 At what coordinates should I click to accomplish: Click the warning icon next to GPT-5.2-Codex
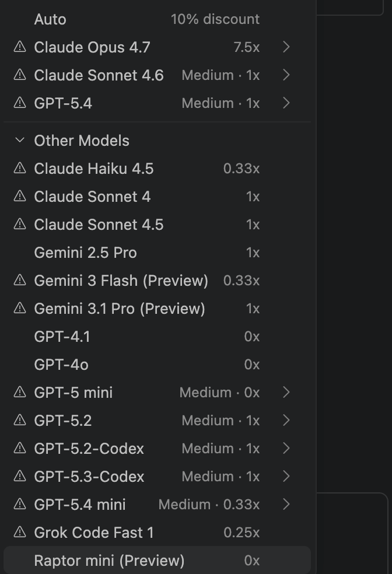20,449
